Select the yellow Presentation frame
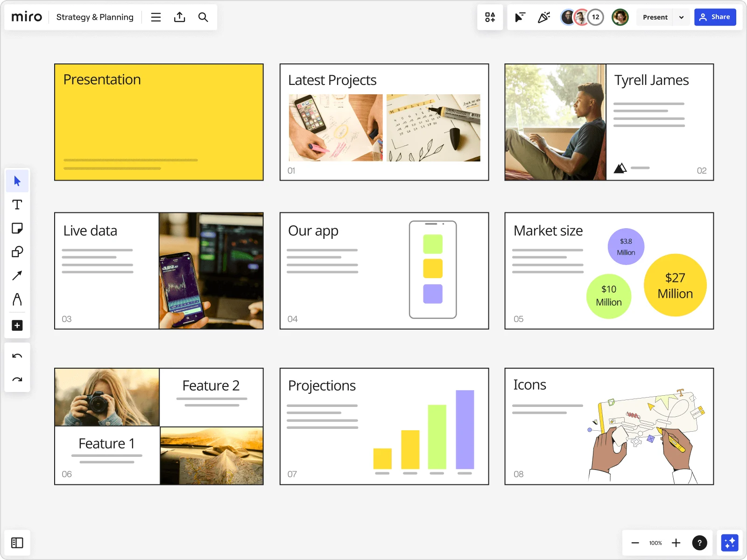 159,121
